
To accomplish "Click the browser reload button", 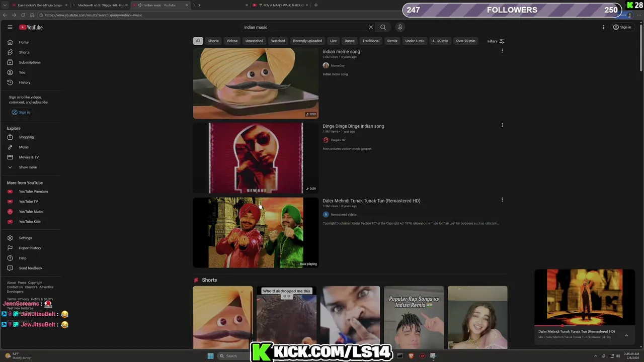I will [x=23, y=15].
